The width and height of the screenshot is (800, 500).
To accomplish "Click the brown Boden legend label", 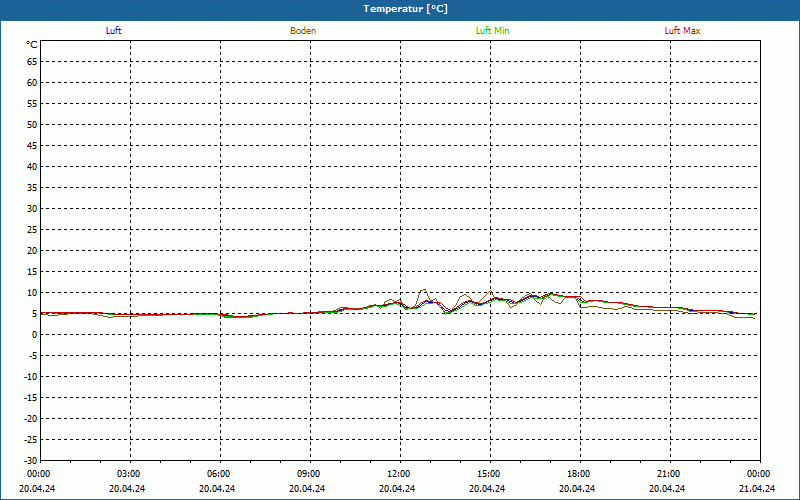I will [x=303, y=31].
